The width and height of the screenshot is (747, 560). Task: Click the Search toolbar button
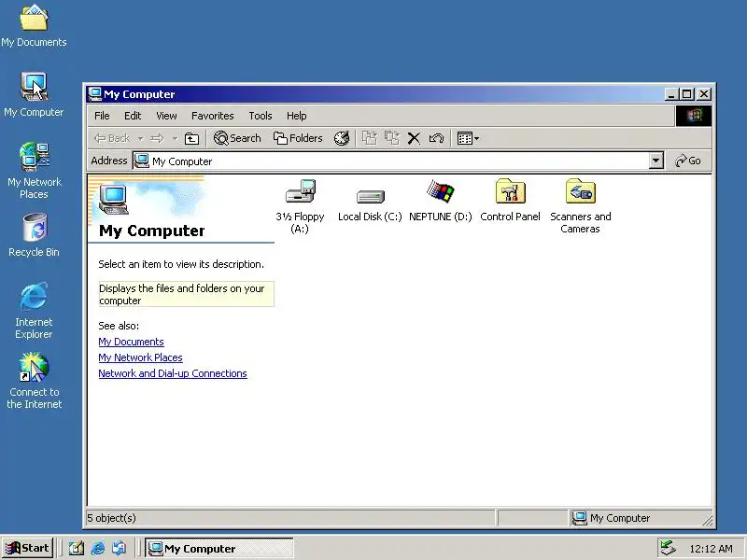click(x=237, y=138)
